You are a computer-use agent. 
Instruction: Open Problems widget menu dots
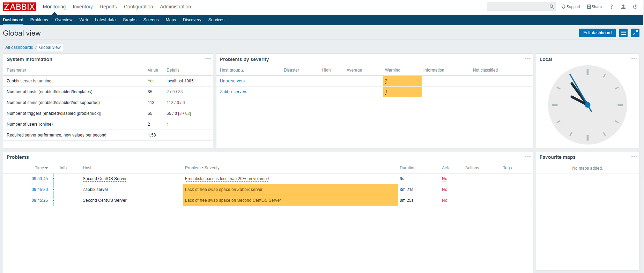(528, 156)
